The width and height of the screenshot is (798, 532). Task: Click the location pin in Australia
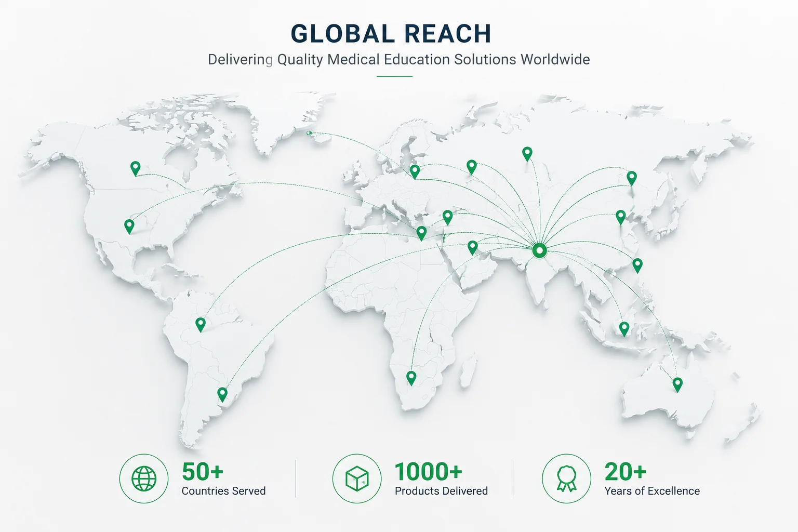pos(677,384)
